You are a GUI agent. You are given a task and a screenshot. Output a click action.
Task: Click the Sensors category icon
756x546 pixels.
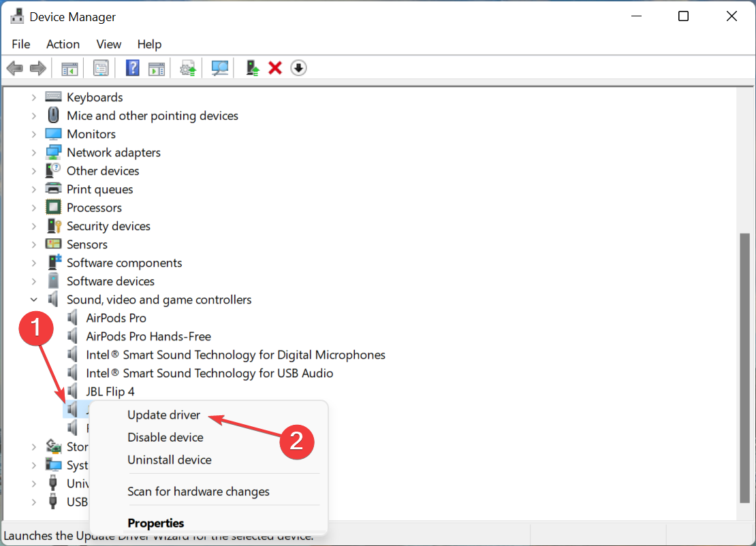coord(53,244)
